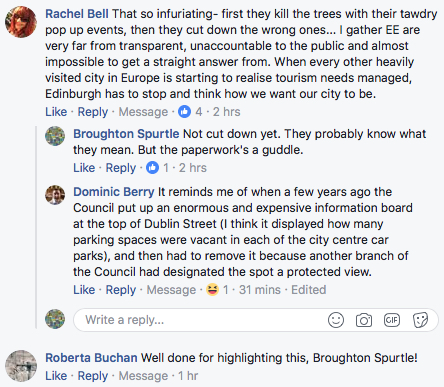
Task: Open Roberta Buchan's profile picture
Action: [21, 366]
